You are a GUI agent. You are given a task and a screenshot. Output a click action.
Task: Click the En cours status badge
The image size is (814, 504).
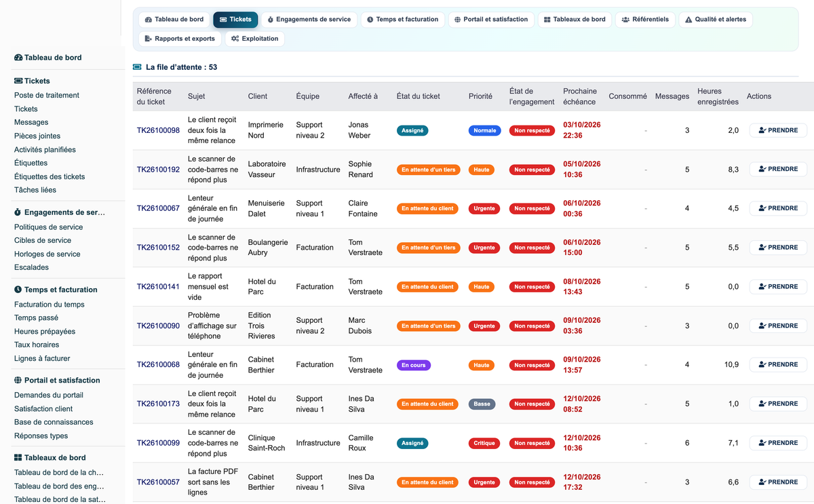414,365
